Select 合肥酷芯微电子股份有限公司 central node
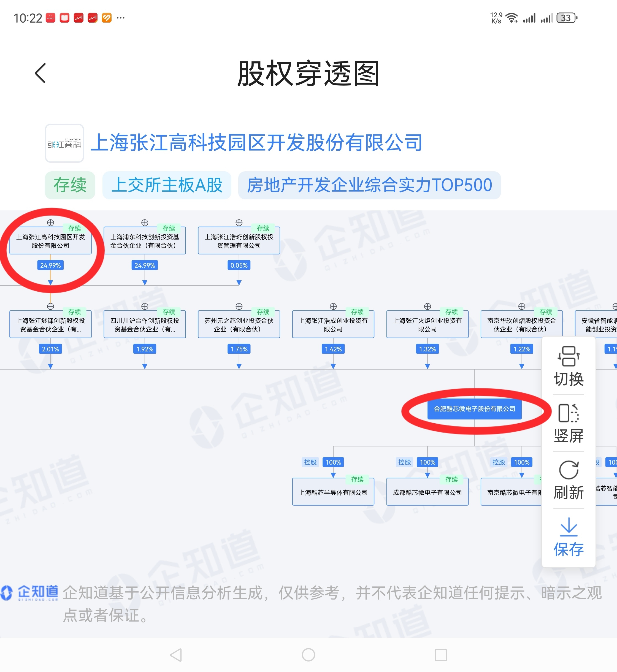Screen dimensions: 617x672 click(x=474, y=409)
